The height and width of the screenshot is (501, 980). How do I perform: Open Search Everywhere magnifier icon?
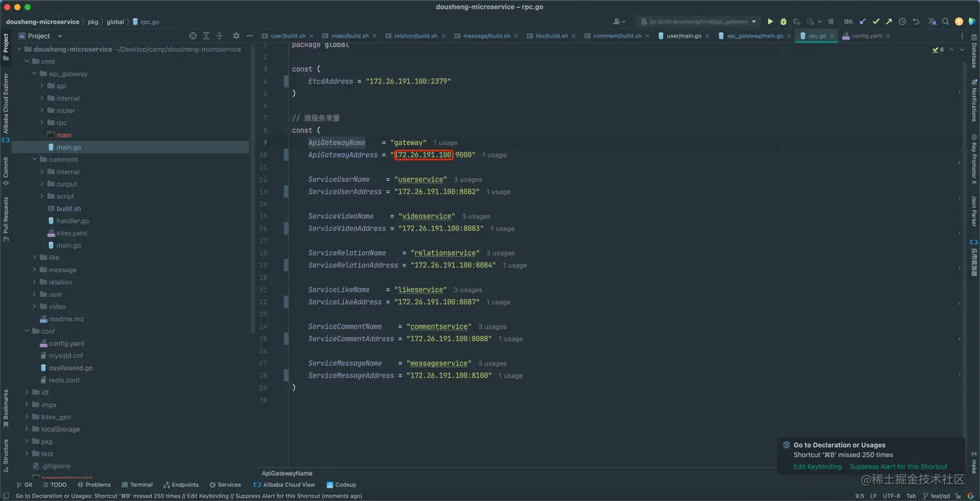946,21
